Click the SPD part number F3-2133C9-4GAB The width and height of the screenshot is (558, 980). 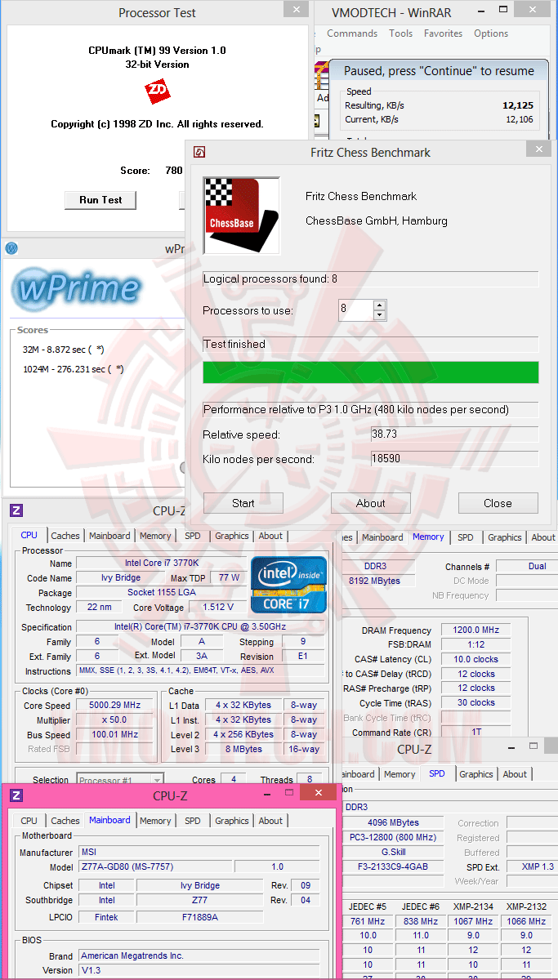point(394,866)
